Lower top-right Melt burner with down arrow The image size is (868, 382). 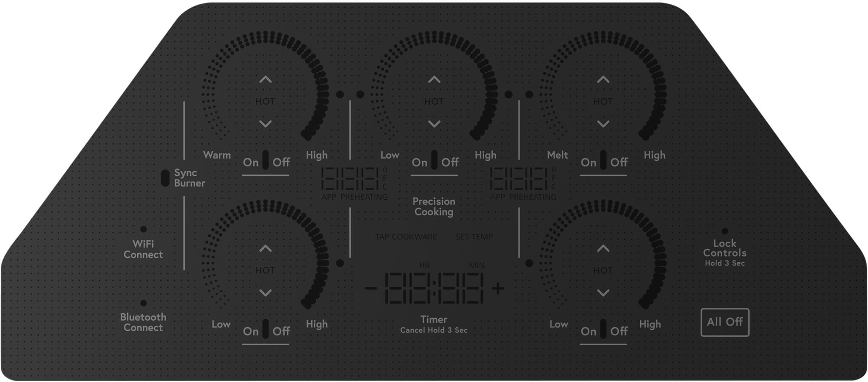(603, 124)
